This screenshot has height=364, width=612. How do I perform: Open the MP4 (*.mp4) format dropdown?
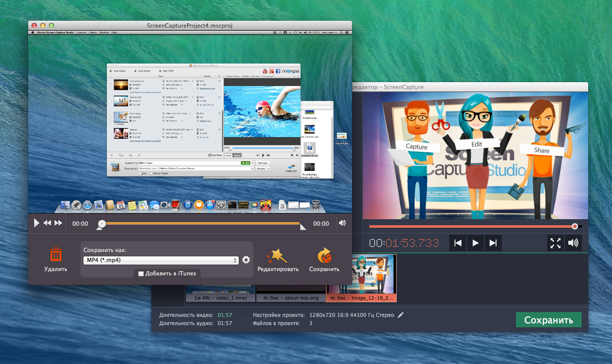pyautogui.click(x=161, y=260)
